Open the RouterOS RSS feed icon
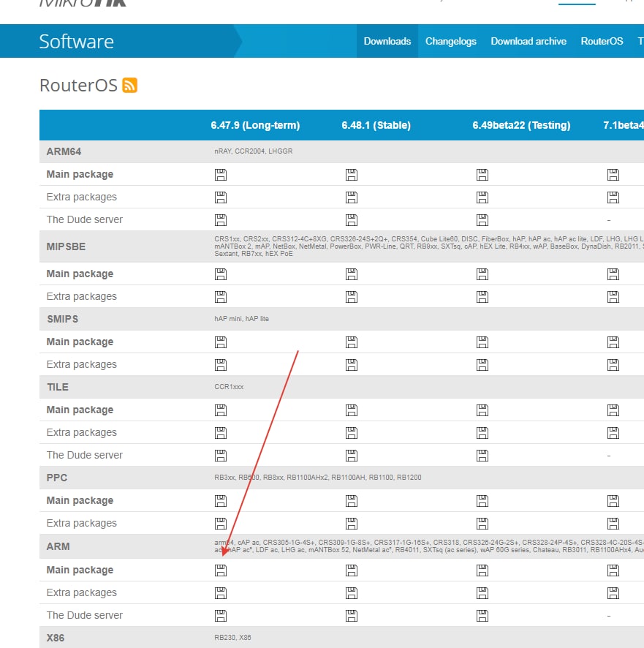This screenshot has height=648, width=644. pos(129,85)
